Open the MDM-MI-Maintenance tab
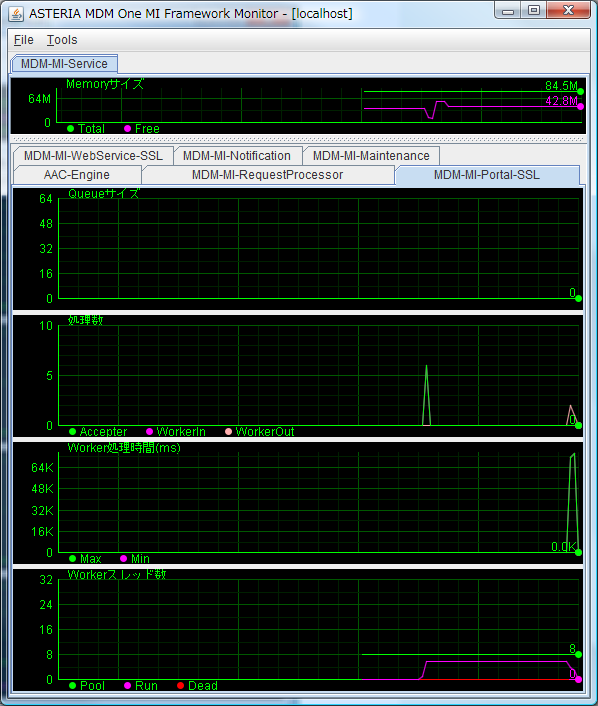The image size is (598, 706). click(371, 156)
